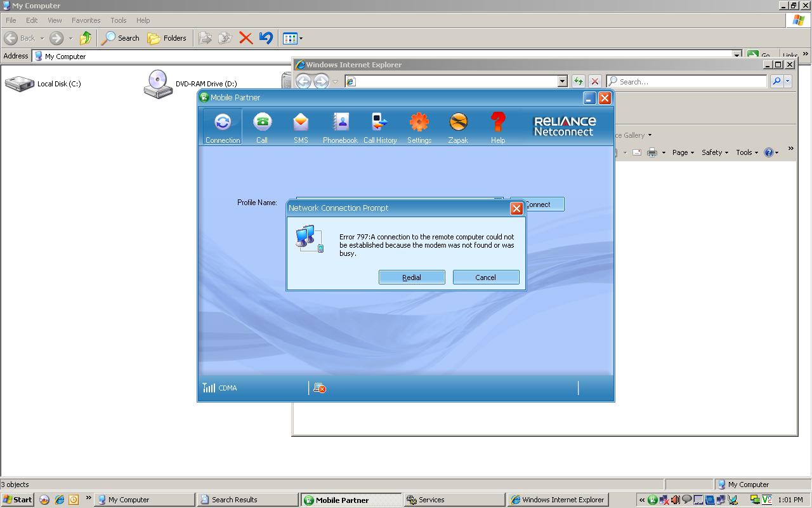Viewport: 812px width, 508px height.
Task: Click the Forward arrow in My Computer
Action: coord(56,38)
